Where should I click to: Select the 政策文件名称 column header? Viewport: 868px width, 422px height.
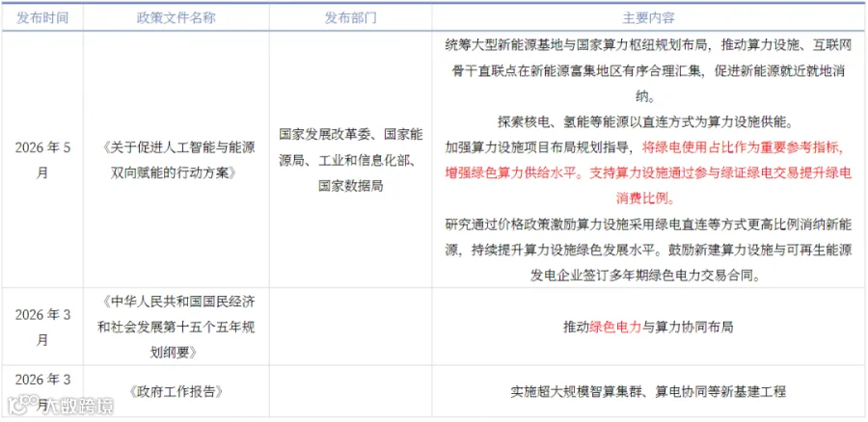pos(176,18)
